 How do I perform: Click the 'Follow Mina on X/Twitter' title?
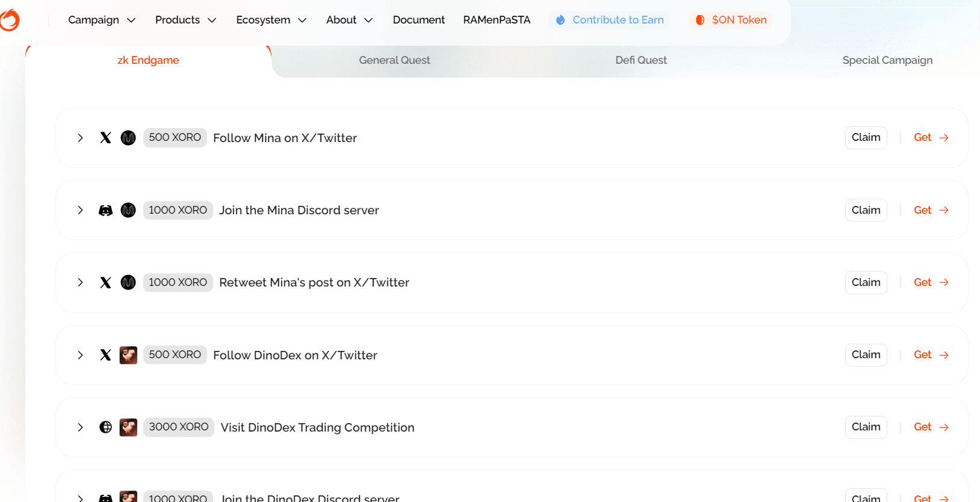[x=285, y=138]
